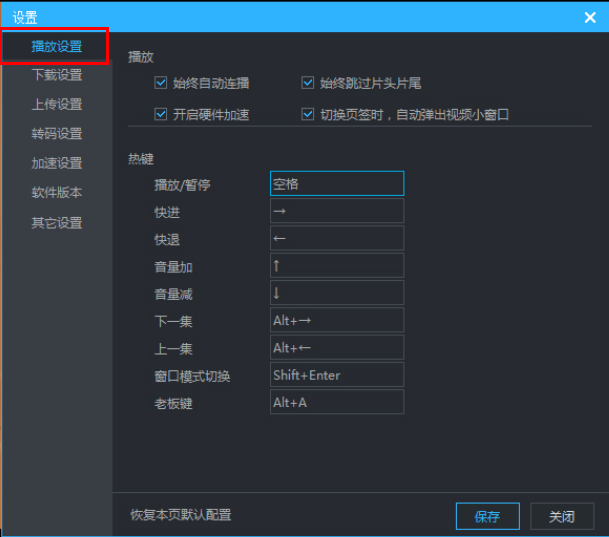
Task: Open the 其它设置 tab
Action: point(56,223)
